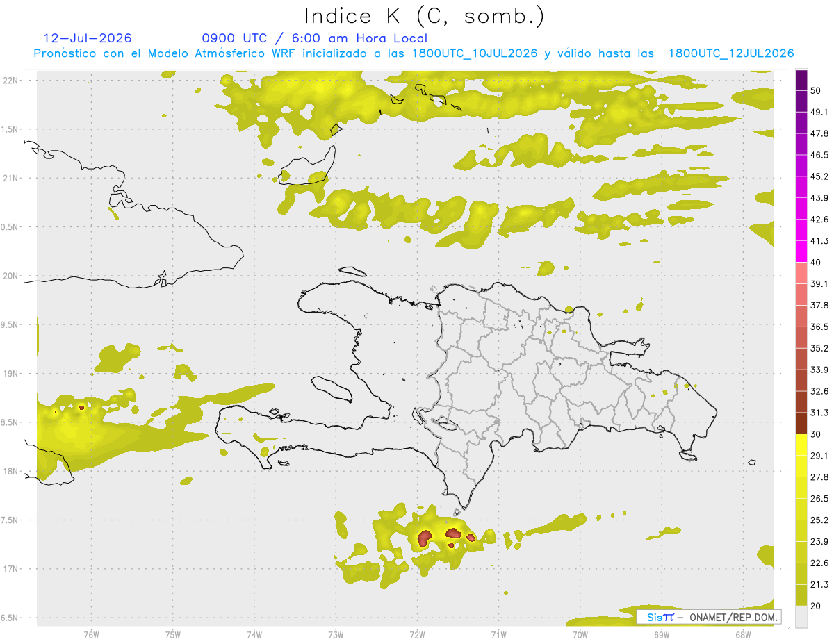Viewport: 834px width, 644px height.
Task: Pick the olive legend swatch between 20 and 21.3
Action: tap(801, 595)
